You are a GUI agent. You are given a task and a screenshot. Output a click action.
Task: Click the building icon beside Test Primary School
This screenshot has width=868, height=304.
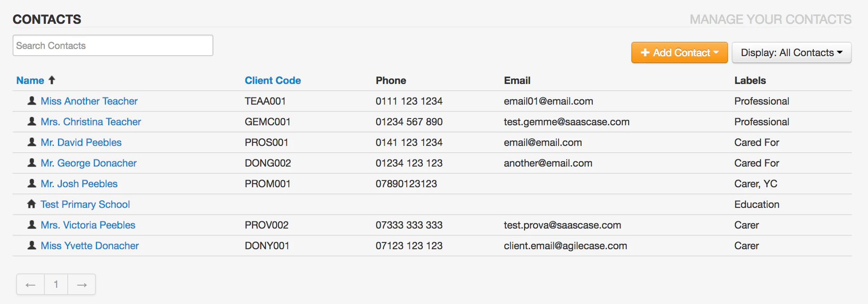31,204
